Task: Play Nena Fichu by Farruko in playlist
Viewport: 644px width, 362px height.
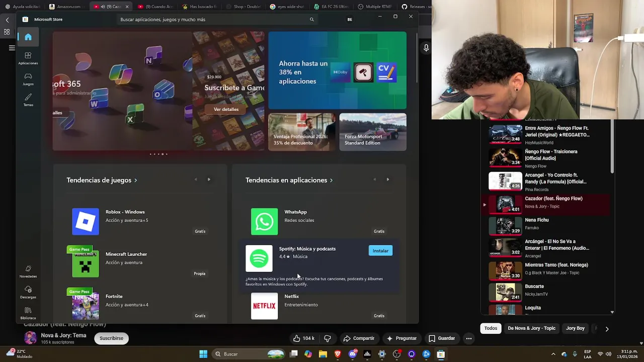Action: (x=545, y=226)
